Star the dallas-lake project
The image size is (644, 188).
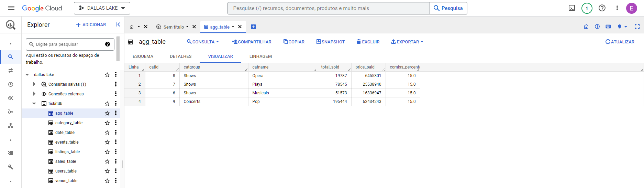(x=107, y=75)
